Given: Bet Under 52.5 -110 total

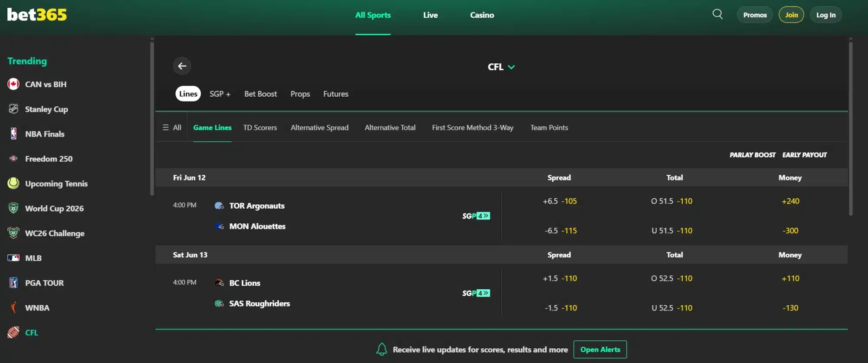Looking at the screenshot, I should 671,308.
